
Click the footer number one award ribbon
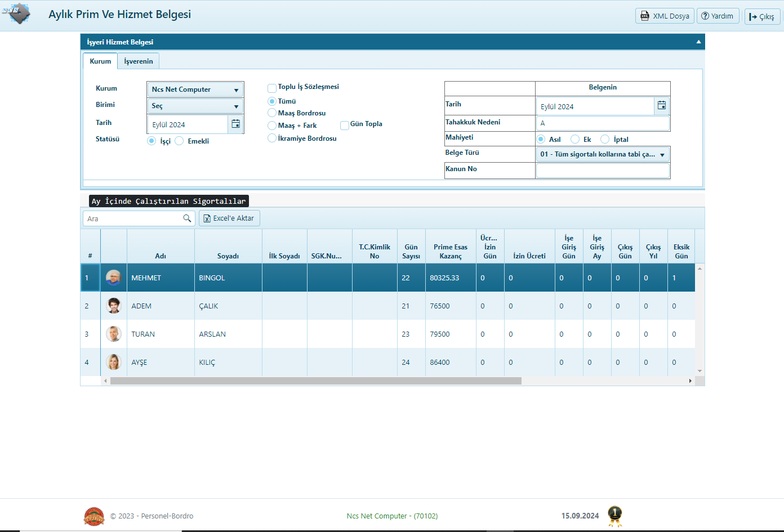[x=615, y=516]
